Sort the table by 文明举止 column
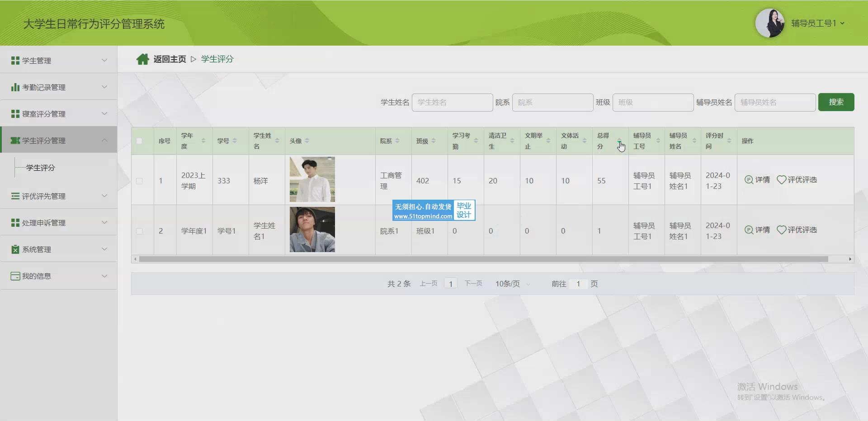868x421 pixels. coord(548,141)
